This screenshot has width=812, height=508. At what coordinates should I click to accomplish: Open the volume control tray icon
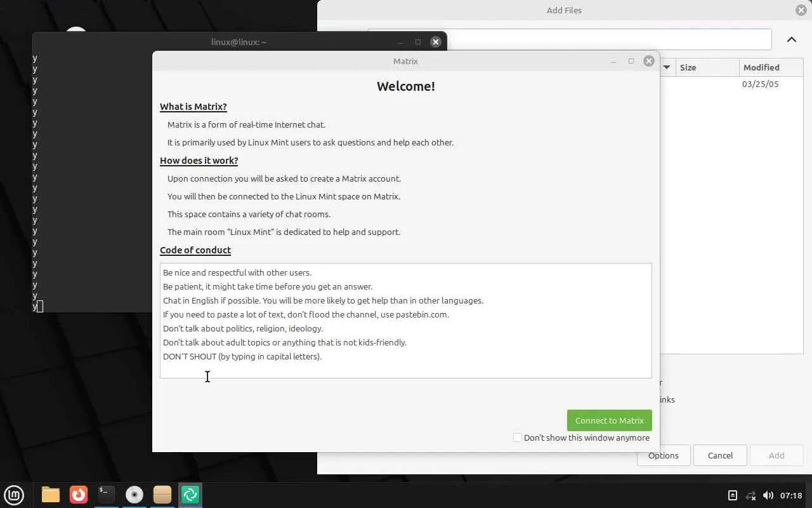click(x=768, y=495)
